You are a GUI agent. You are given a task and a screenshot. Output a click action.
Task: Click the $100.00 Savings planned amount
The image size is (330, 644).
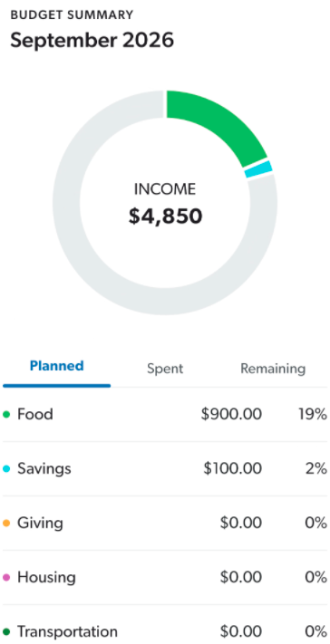(233, 468)
